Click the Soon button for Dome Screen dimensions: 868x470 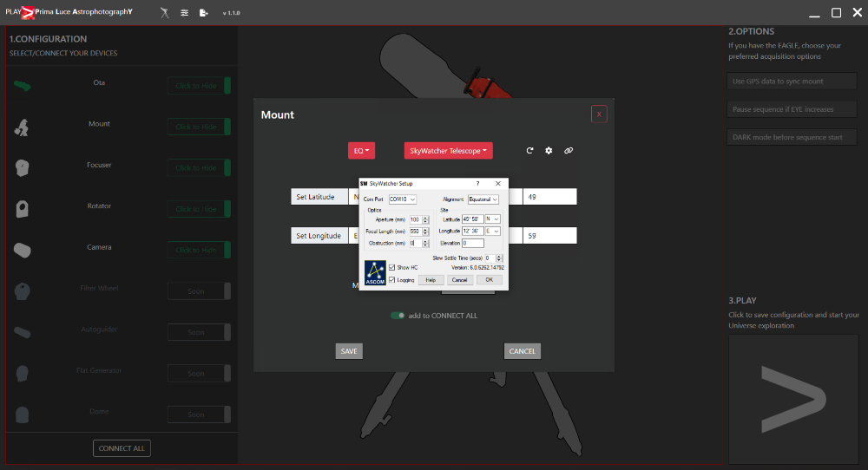(x=199, y=415)
